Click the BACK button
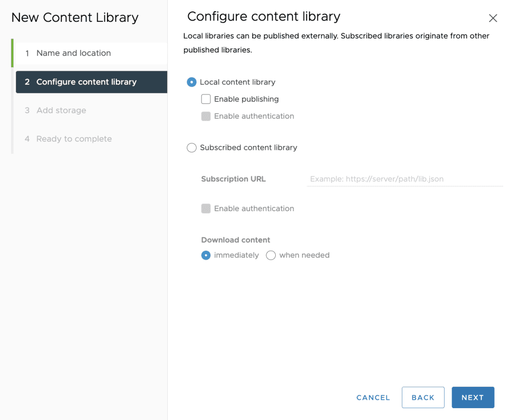 coord(423,397)
